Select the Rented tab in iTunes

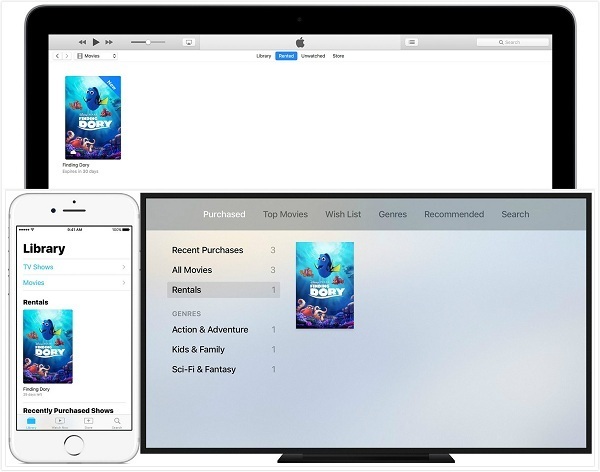(286, 56)
